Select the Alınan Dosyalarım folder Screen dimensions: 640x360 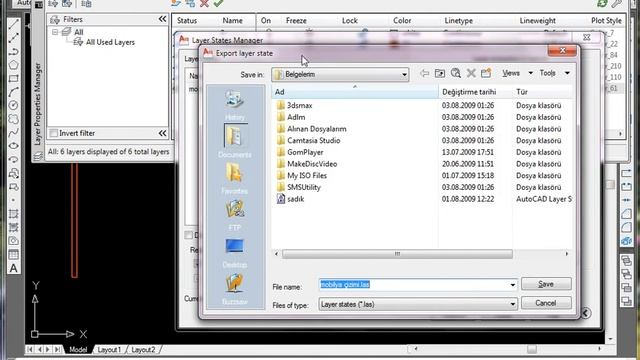pyautogui.click(x=317, y=129)
